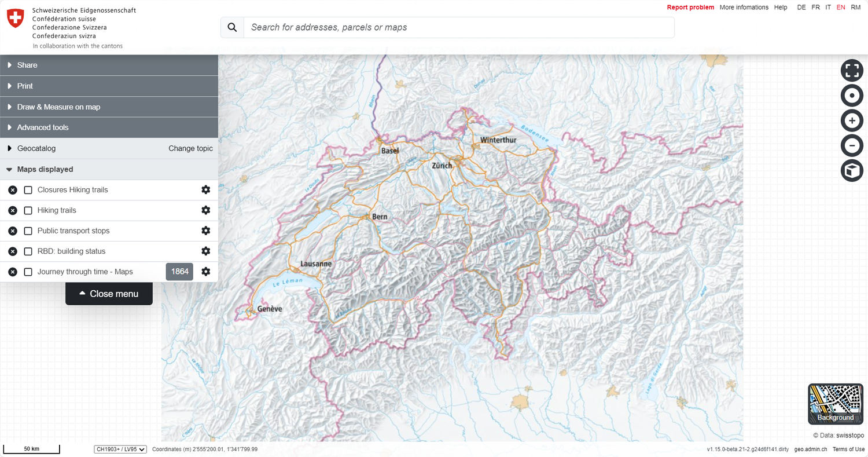
Task: Expand the Draw & Measure on map section
Action: tap(58, 107)
